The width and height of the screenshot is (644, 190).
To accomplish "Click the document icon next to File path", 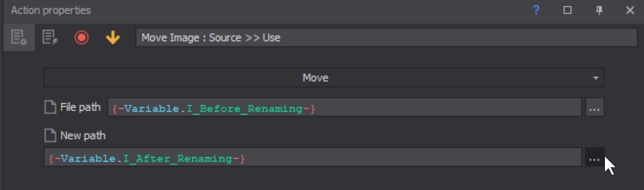I will (x=50, y=107).
